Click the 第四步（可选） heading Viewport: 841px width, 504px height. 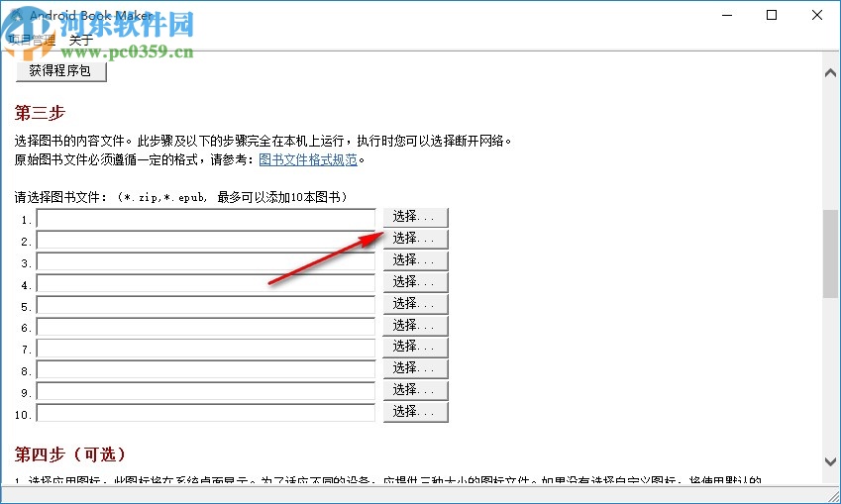pyautogui.click(x=69, y=454)
